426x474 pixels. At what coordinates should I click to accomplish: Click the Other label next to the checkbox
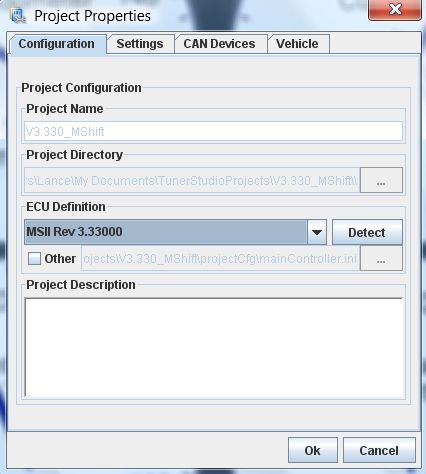(60, 259)
